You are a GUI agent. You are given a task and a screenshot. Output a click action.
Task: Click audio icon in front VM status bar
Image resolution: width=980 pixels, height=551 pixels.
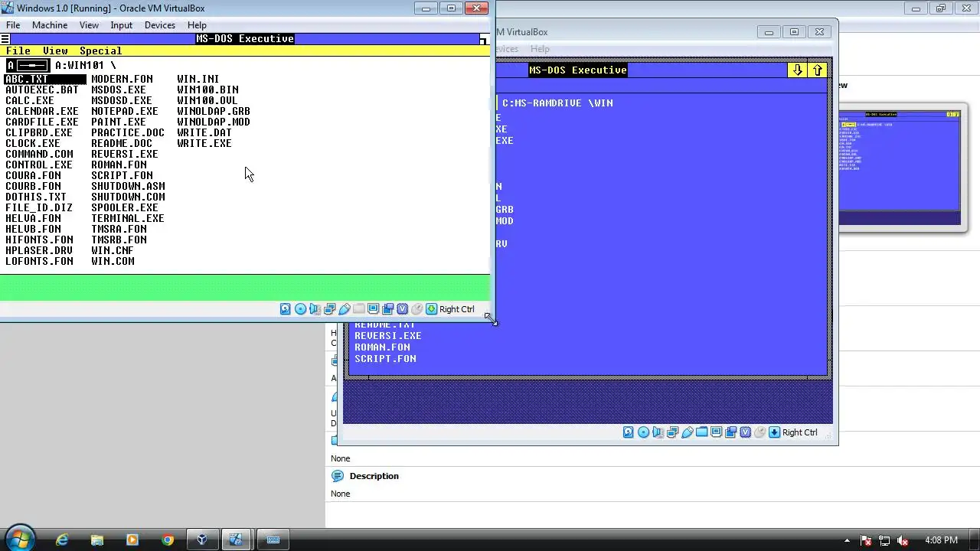tap(315, 309)
